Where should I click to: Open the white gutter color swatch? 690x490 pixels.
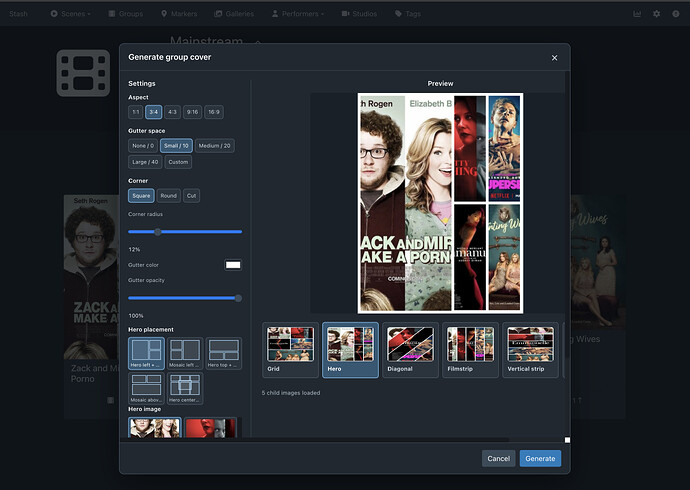point(233,265)
